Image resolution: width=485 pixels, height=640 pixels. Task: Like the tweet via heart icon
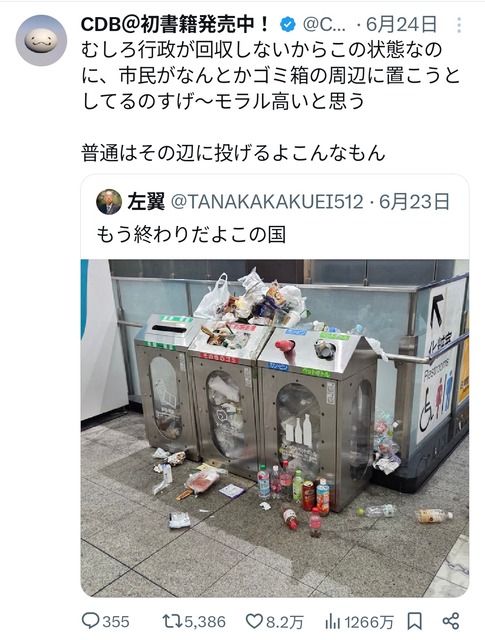coord(254,621)
